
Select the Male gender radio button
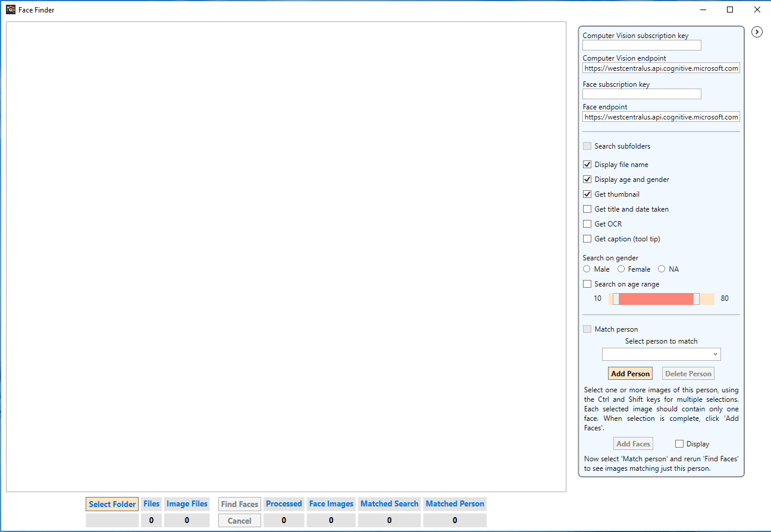tap(587, 269)
